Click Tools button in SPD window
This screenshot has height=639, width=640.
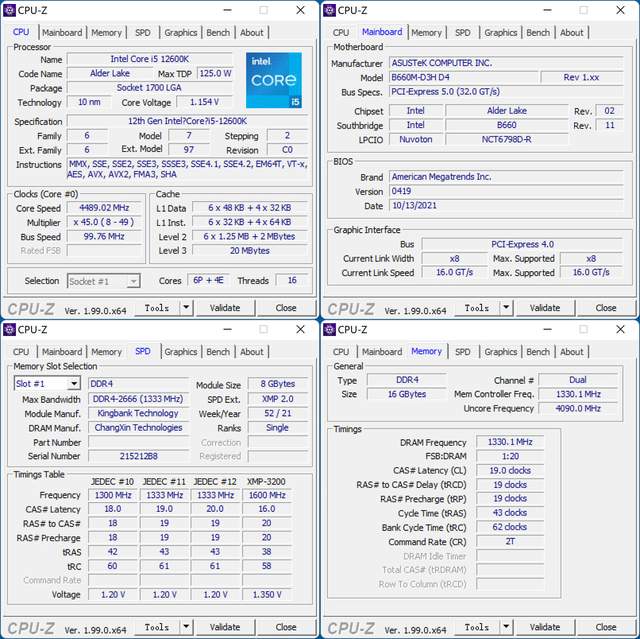[x=157, y=627]
